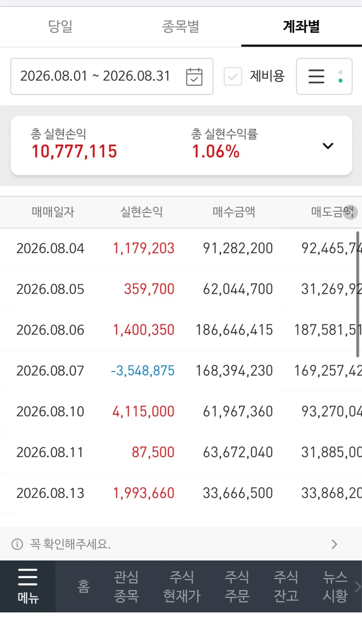Go to 홈 in bottom navigation
The width and height of the screenshot is (362, 644).
tap(84, 586)
